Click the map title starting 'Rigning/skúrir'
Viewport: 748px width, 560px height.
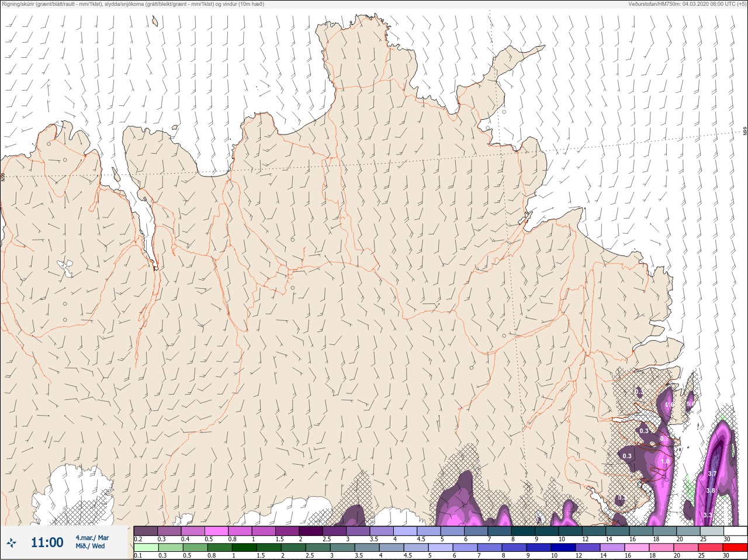coord(133,4)
